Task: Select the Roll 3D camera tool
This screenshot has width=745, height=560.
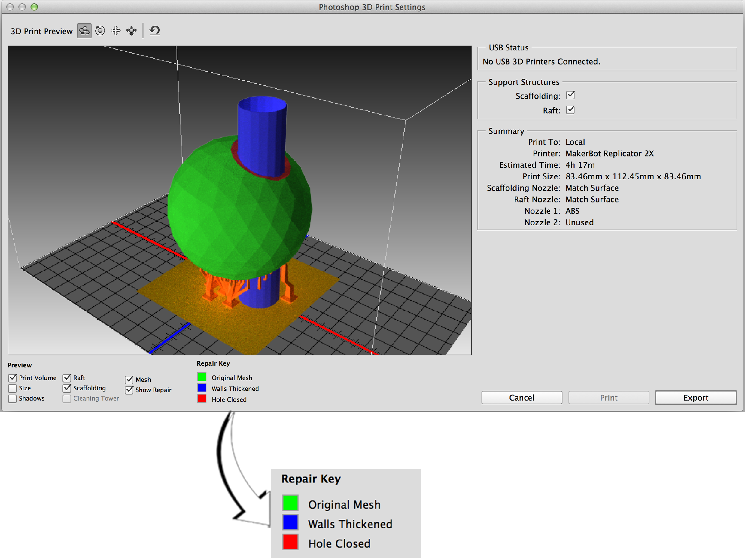Action: coord(100,31)
